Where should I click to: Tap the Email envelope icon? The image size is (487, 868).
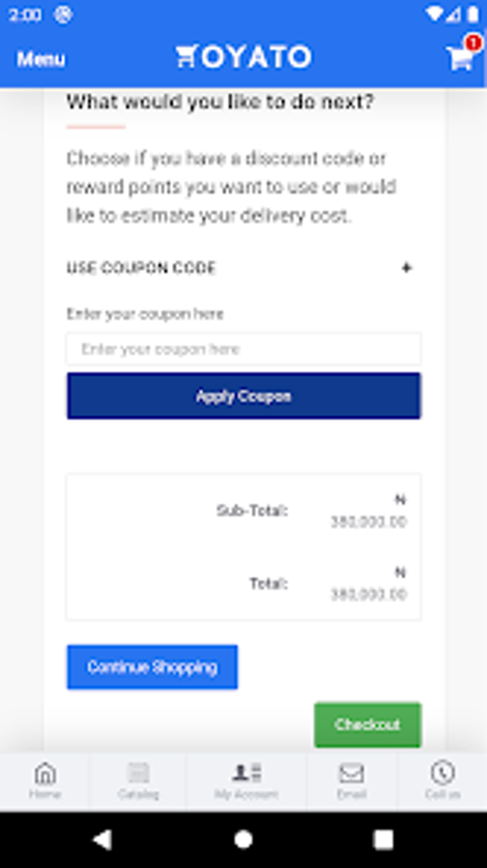[351, 774]
